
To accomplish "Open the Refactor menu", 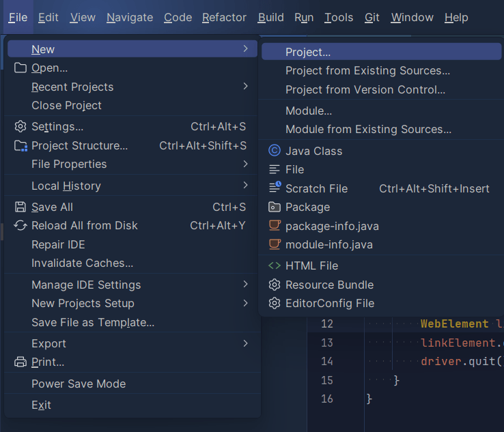I will pyautogui.click(x=225, y=17).
